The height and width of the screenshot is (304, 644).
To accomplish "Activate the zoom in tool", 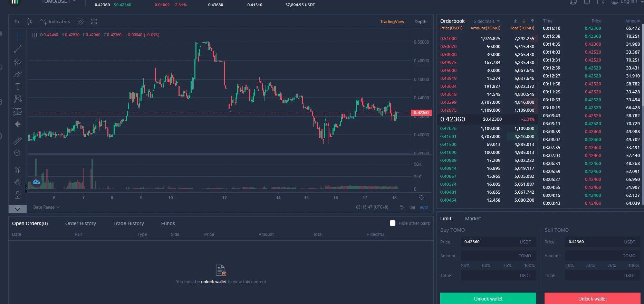I will tap(18, 153).
